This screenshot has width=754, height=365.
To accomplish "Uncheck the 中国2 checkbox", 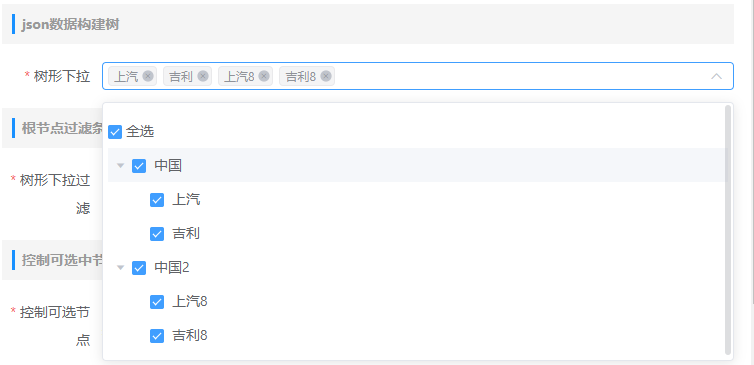I will tap(139, 268).
